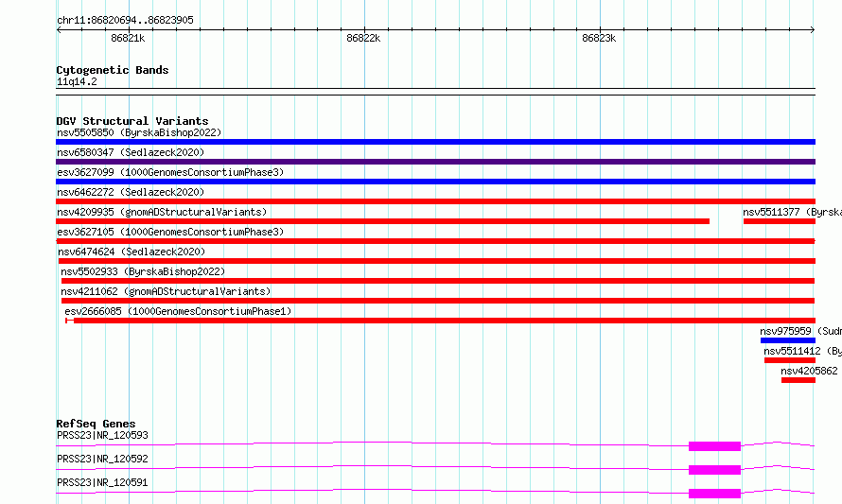The height and width of the screenshot is (504, 842).
Task: Select the magenta exon block of PRSS23|NR_120593
Action: 714,446
